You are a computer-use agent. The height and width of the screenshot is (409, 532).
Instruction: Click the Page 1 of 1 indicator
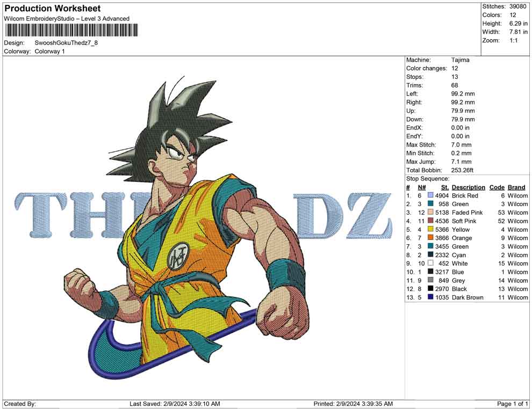pyautogui.click(x=512, y=404)
